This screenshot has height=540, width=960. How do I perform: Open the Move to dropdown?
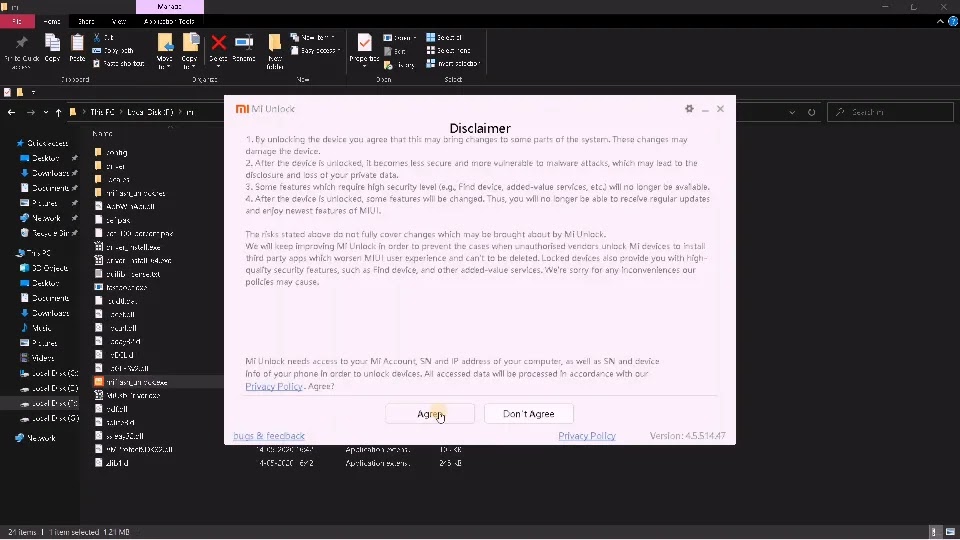165,51
